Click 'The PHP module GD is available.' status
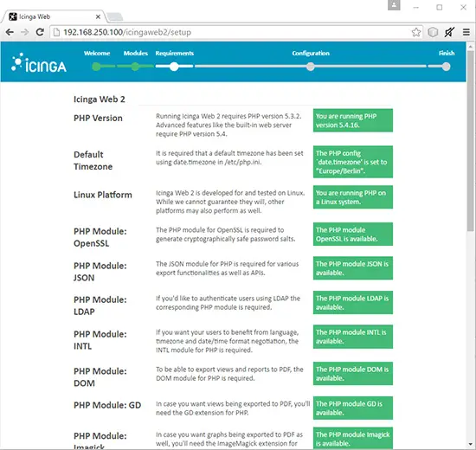The width and height of the screenshot is (476, 450). coord(353,408)
